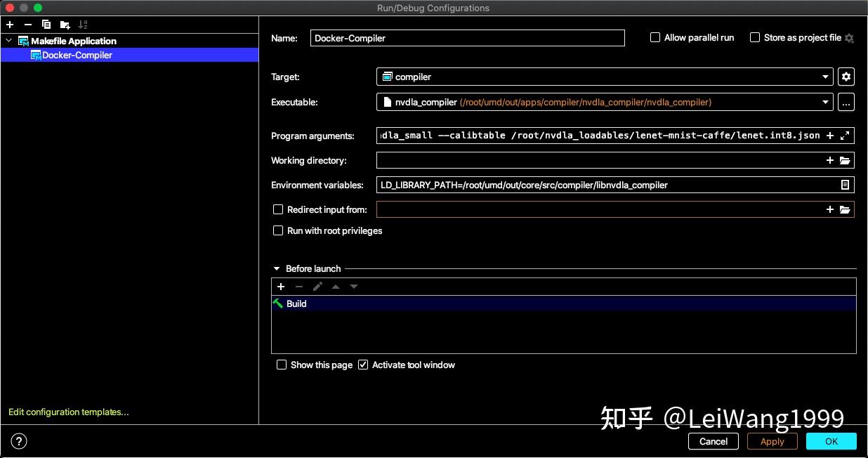Screen dimensions: 868x458
Task: Apply the configuration changes
Action: (x=772, y=441)
